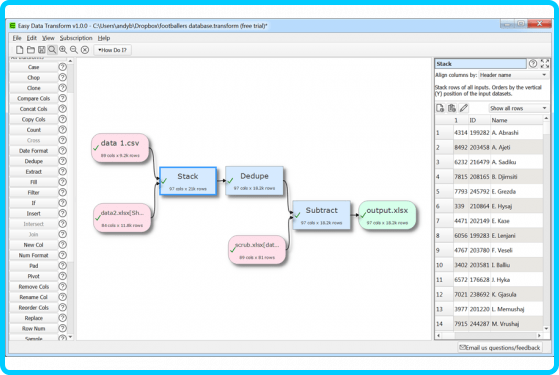Open help for the Case transform
This screenshot has width=559, height=375.
62,67
